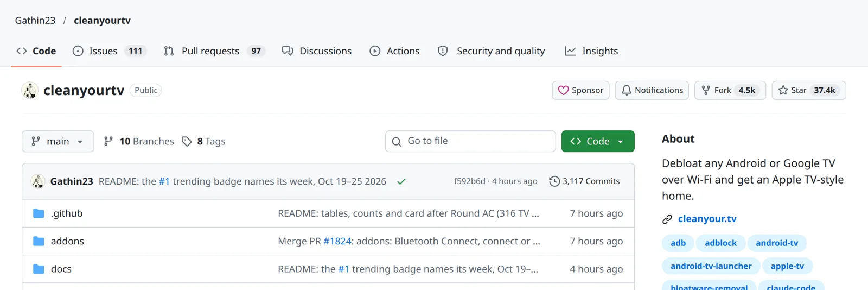The width and height of the screenshot is (868, 290).
Task: Open the Issues tab
Action: [109, 51]
